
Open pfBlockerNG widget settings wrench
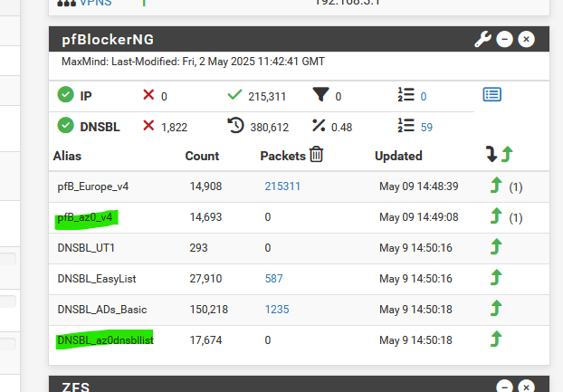[482, 39]
